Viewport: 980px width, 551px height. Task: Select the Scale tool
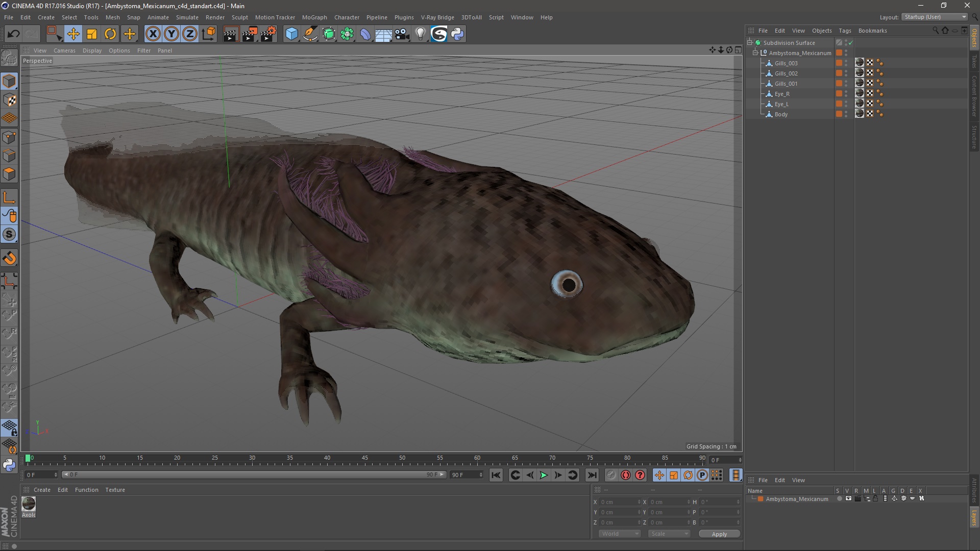(x=92, y=34)
